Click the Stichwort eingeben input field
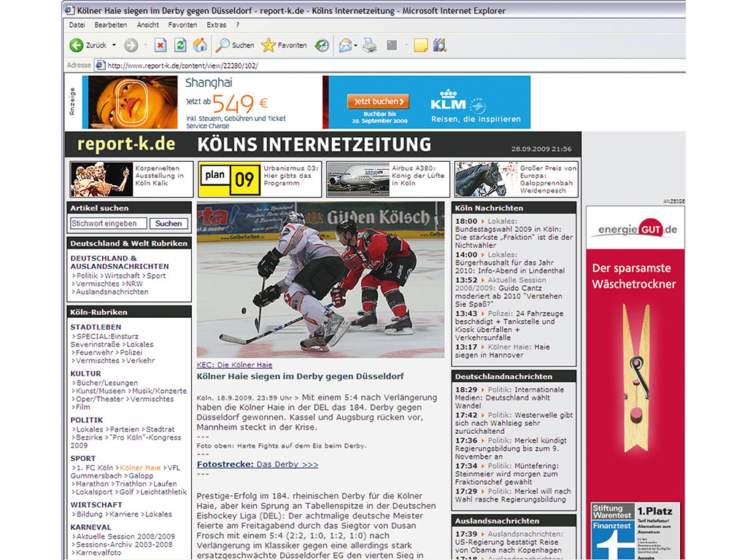This screenshot has width=747, height=560. point(108,223)
